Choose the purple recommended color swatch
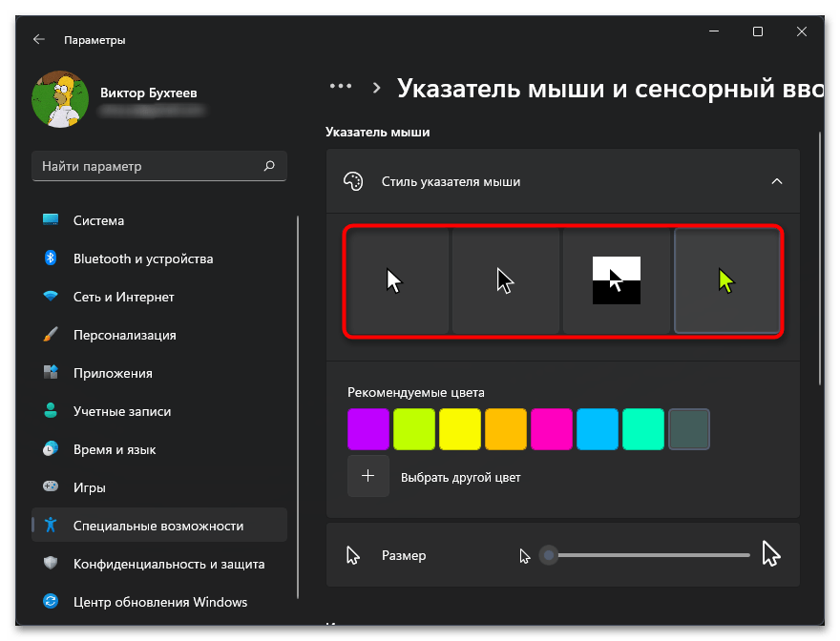Viewport: 840px width, 641px height. 368,429
